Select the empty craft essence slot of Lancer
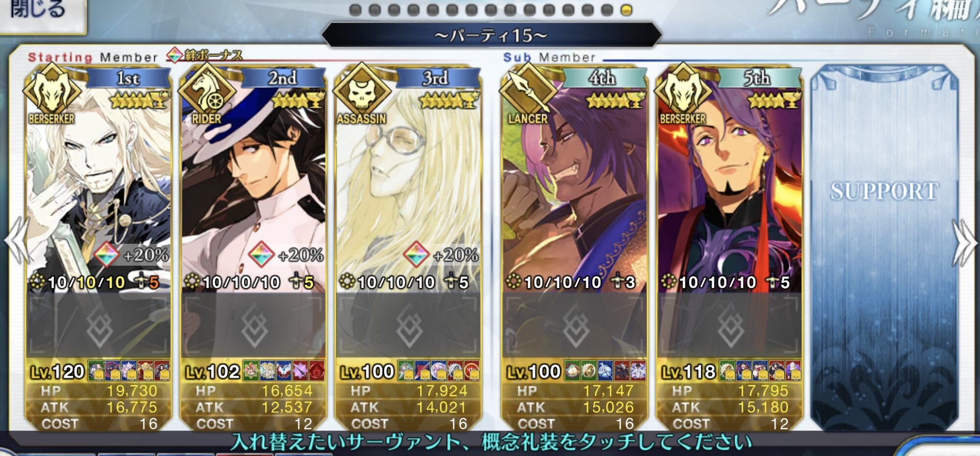 click(575, 326)
